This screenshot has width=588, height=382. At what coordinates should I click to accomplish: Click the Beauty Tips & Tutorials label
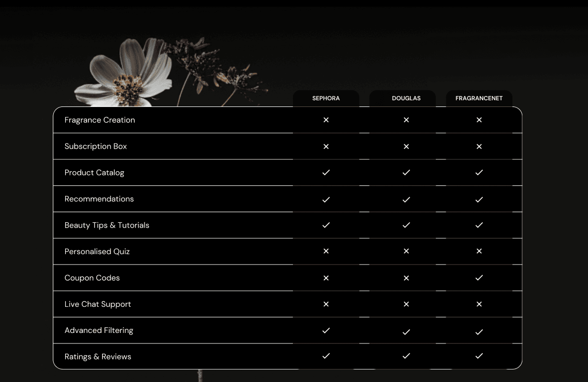point(107,225)
